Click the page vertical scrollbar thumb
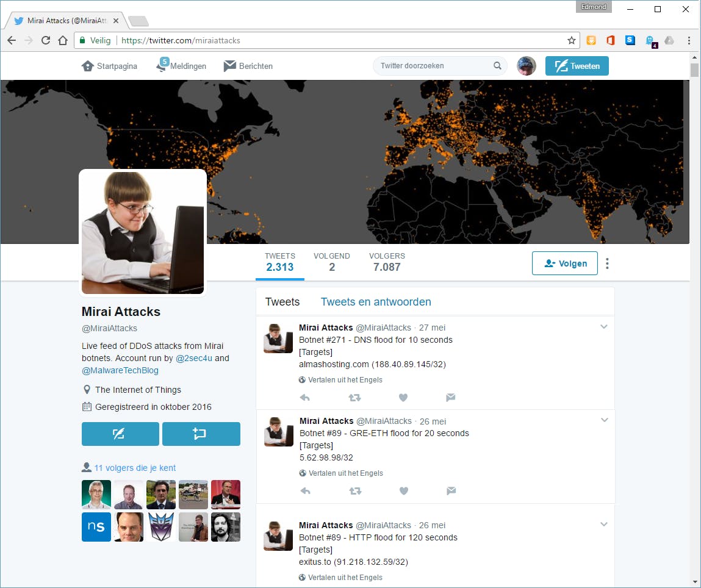701x588 pixels. tap(694, 71)
